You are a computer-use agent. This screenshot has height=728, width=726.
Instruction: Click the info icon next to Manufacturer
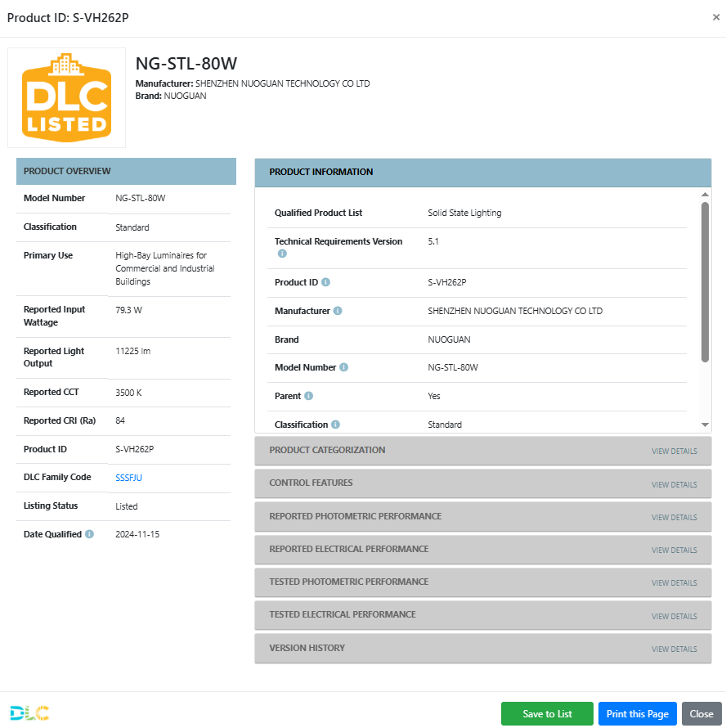click(338, 311)
